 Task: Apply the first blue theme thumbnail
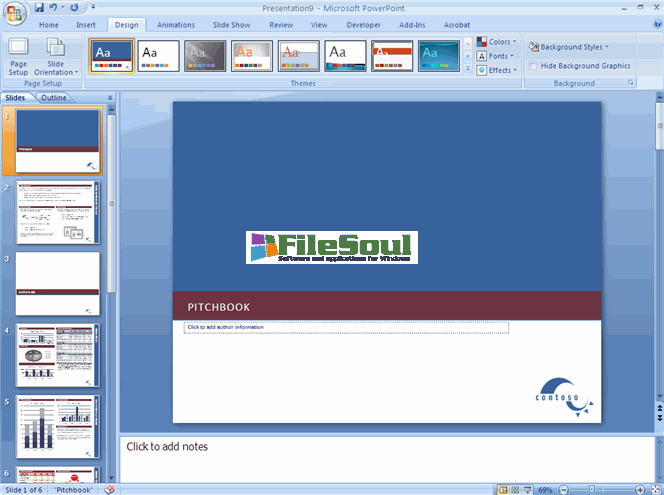point(111,56)
